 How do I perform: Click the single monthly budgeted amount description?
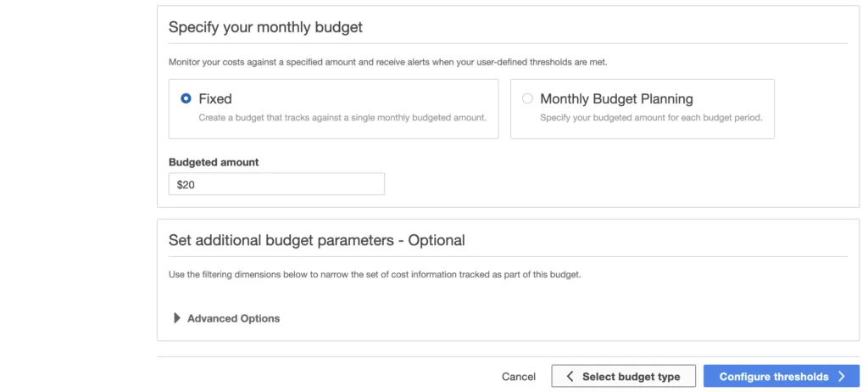pos(342,118)
